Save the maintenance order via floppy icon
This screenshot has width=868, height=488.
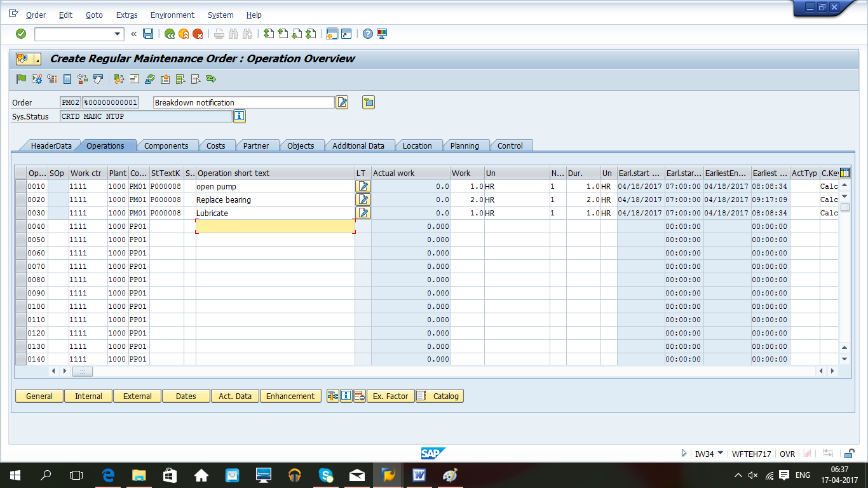pyautogui.click(x=148, y=34)
